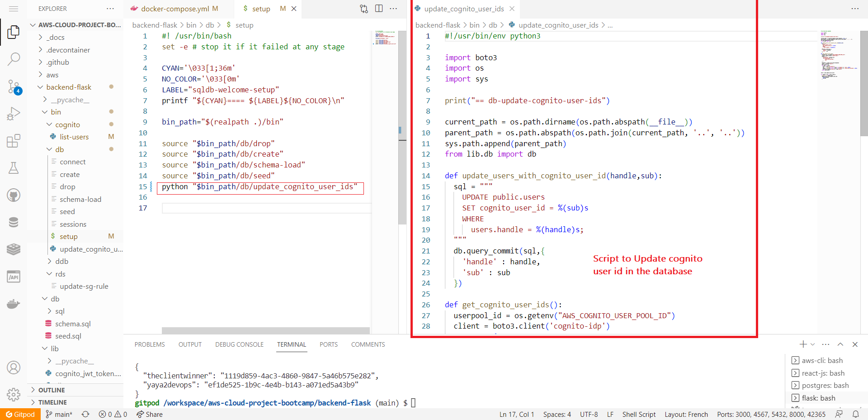Open more actions for the right editor group
Viewport: 868px width, 420px height.
pyautogui.click(x=854, y=9)
